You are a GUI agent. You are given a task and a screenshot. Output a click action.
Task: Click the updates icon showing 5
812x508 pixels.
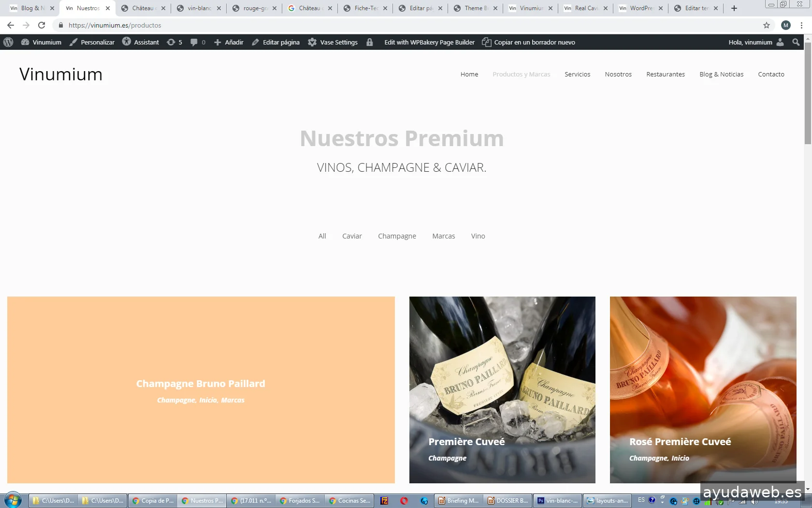[x=174, y=43]
